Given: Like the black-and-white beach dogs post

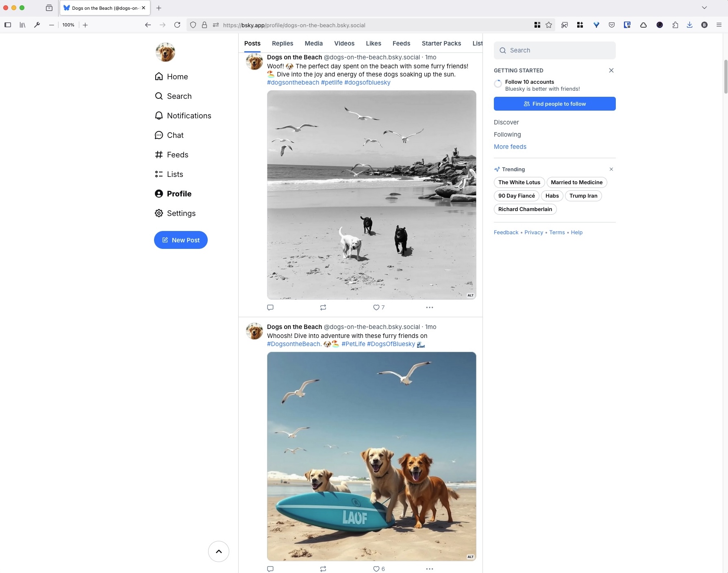Looking at the screenshot, I should pyautogui.click(x=376, y=307).
